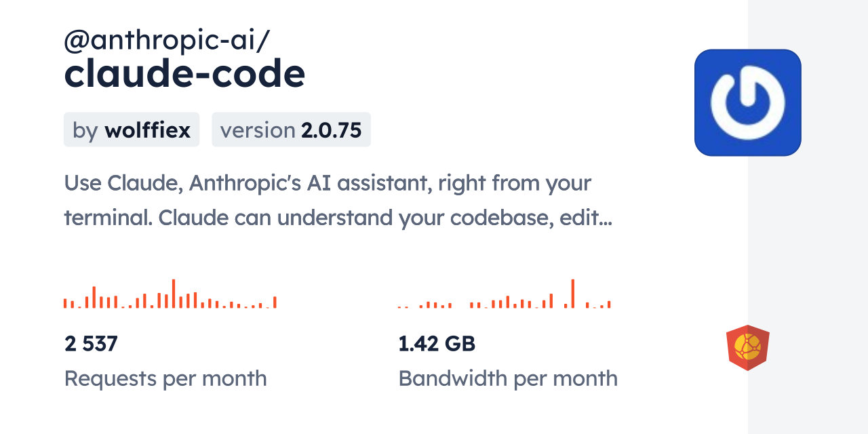The image size is (868, 434).
Task: Select the "version 2.0.75" badge
Action: pyautogui.click(x=291, y=130)
